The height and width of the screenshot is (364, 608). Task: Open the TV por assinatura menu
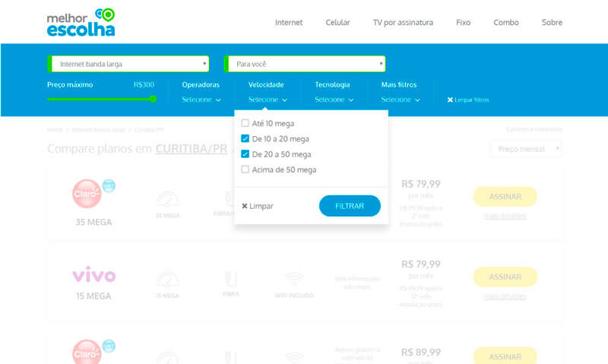click(x=403, y=23)
